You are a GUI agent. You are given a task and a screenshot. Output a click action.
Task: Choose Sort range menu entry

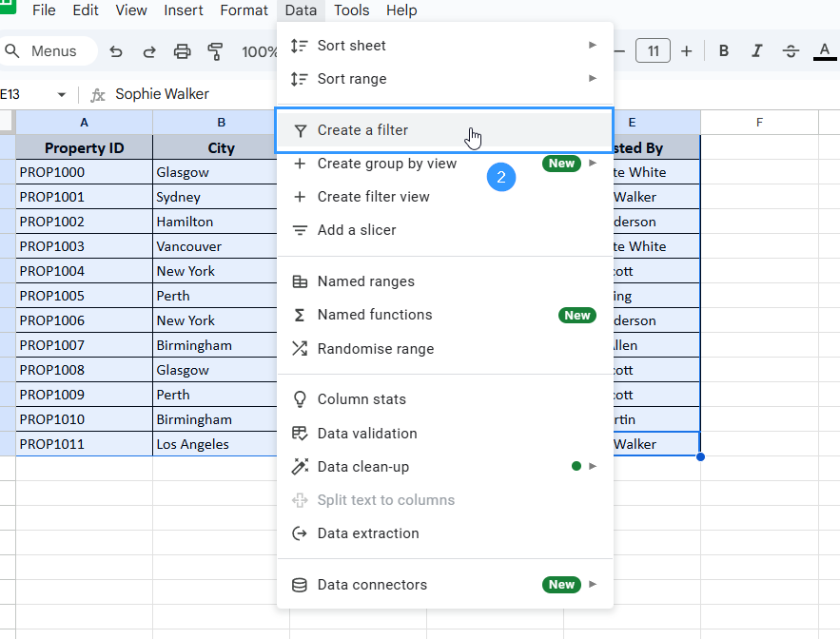point(444,79)
